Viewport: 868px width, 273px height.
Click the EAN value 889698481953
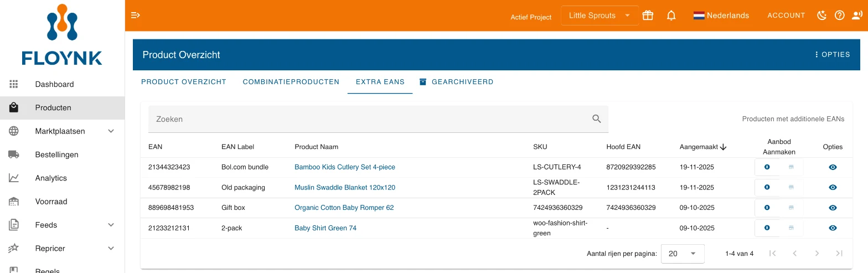point(171,208)
